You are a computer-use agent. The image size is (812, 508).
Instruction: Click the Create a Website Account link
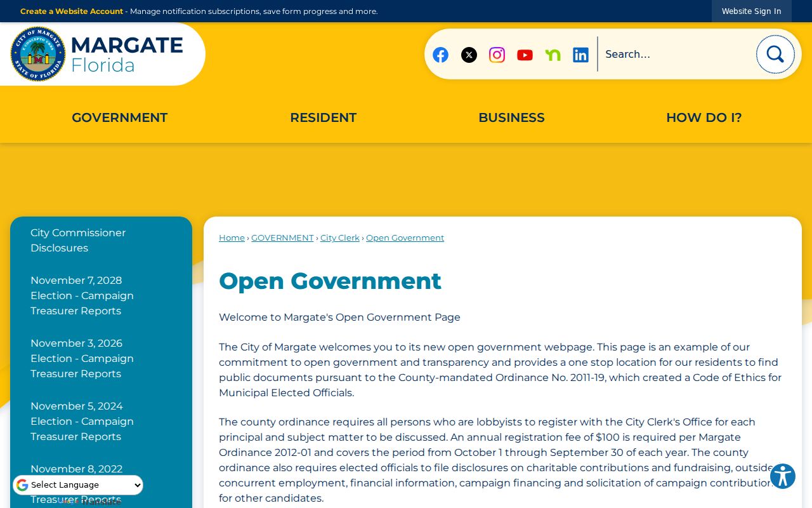click(72, 11)
